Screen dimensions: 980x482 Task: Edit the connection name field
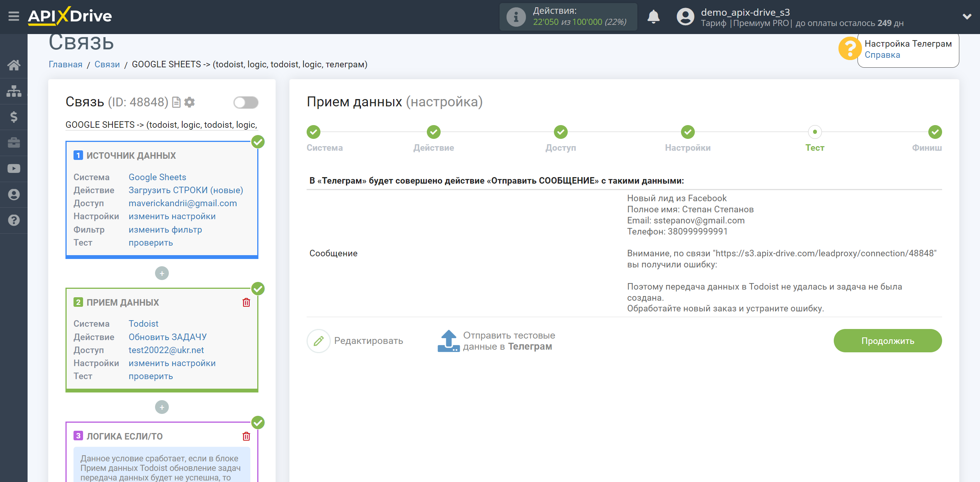coord(162,125)
